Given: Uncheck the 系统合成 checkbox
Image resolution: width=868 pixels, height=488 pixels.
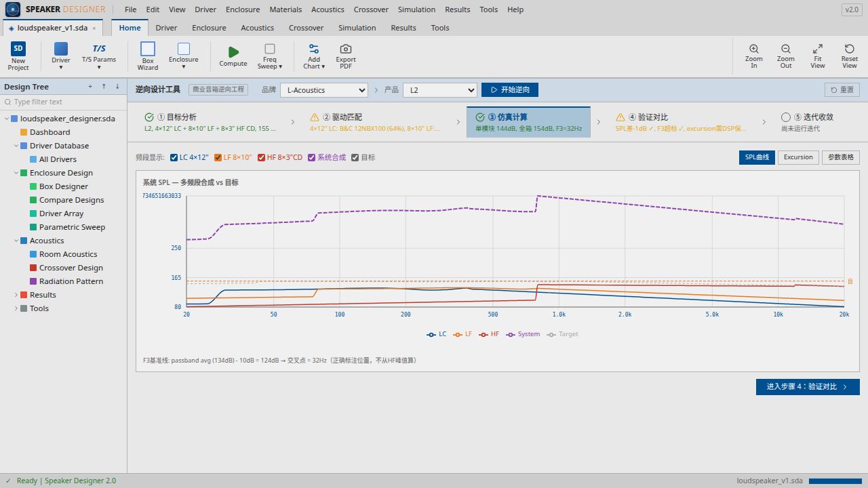Looking at the screenshot, I should 312,157.
